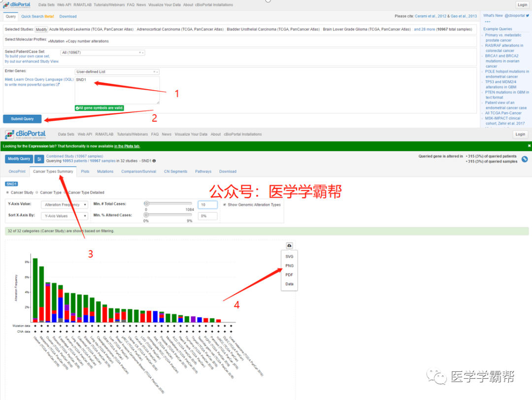
Task: Open the CN Segments tab
Action: [x=175, y=171]
